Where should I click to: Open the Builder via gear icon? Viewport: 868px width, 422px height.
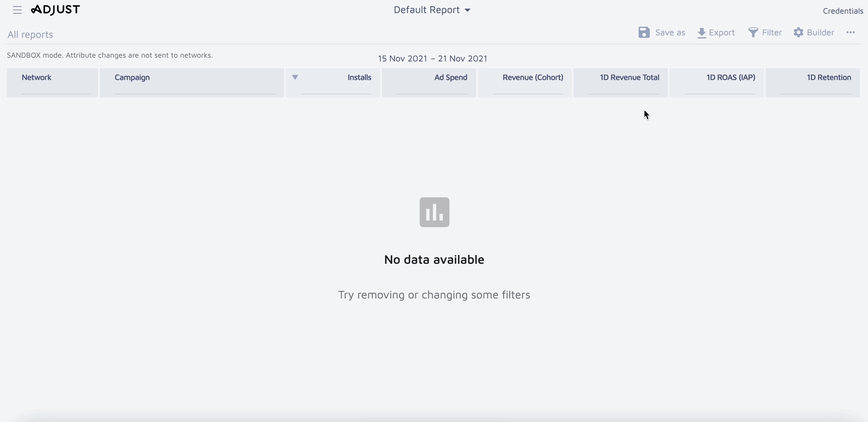click(x=799, y=32)
